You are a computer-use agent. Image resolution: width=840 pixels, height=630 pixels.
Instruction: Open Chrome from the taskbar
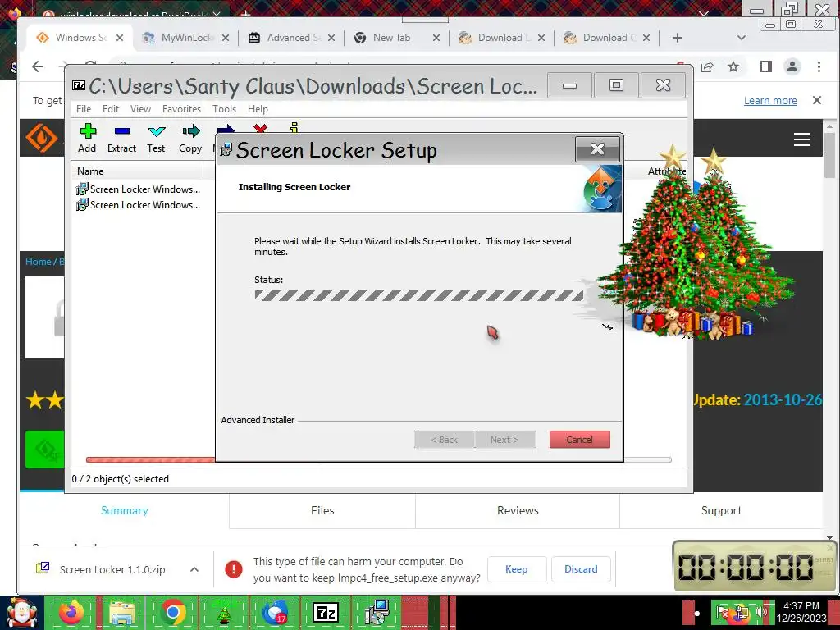click(x=172, y=612)
